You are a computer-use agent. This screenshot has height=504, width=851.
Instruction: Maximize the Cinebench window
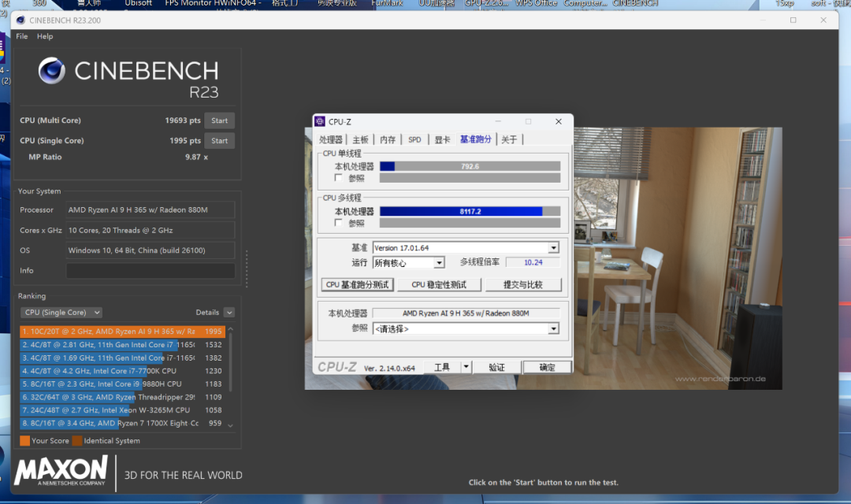click(793, 20)
